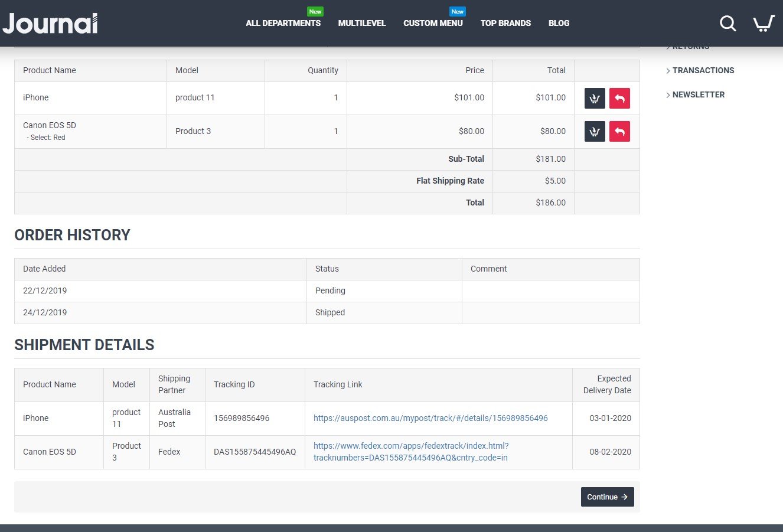Expand the Transactions sidebar entry
Viewport: 783px width, 532px height.
click(x=703, y=70)
